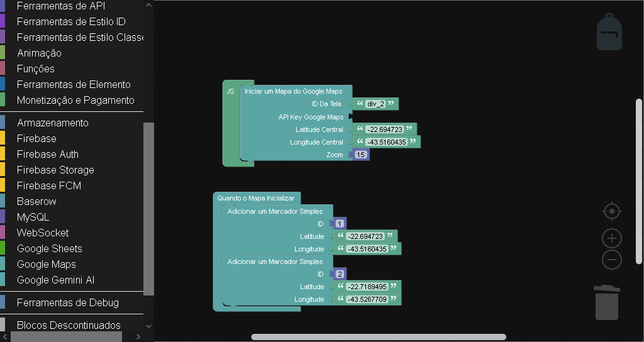
Task: Select the MySQL block category
Action: click(33, 217)
